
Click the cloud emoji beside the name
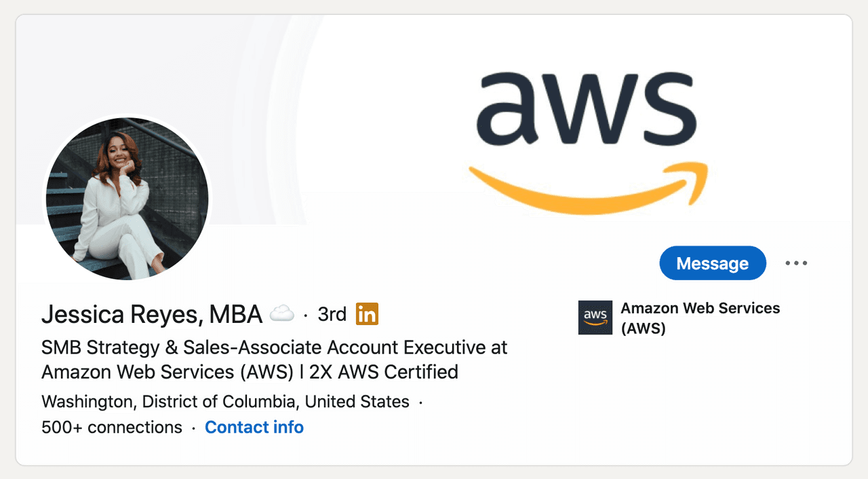tap(282, 313)
